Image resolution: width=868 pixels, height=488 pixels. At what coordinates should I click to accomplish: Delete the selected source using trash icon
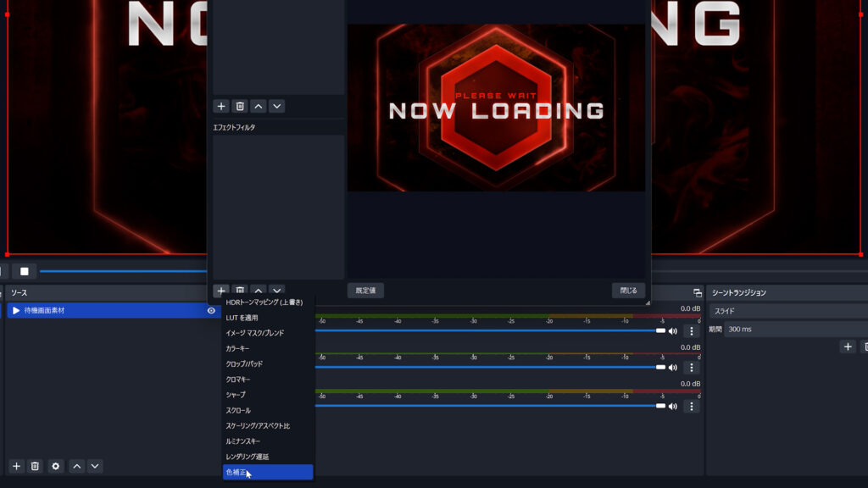pyautogui.click(x=35, y=466)
